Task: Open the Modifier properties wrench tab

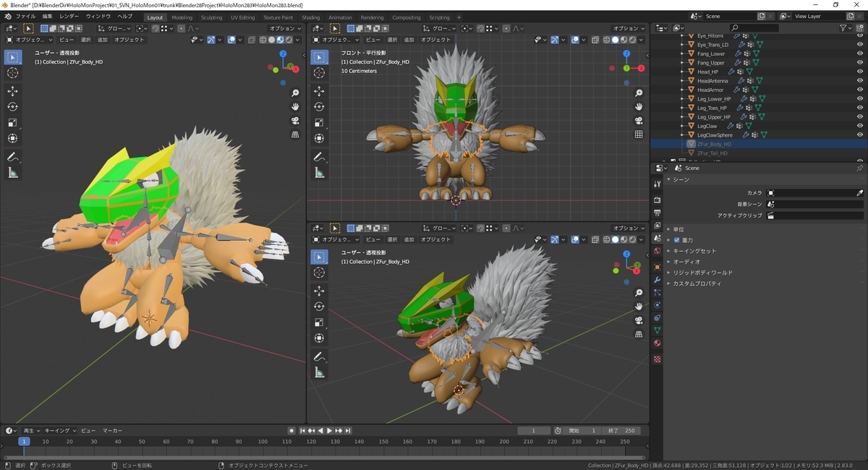Action: pyautogui.click(x=657, y=279)
